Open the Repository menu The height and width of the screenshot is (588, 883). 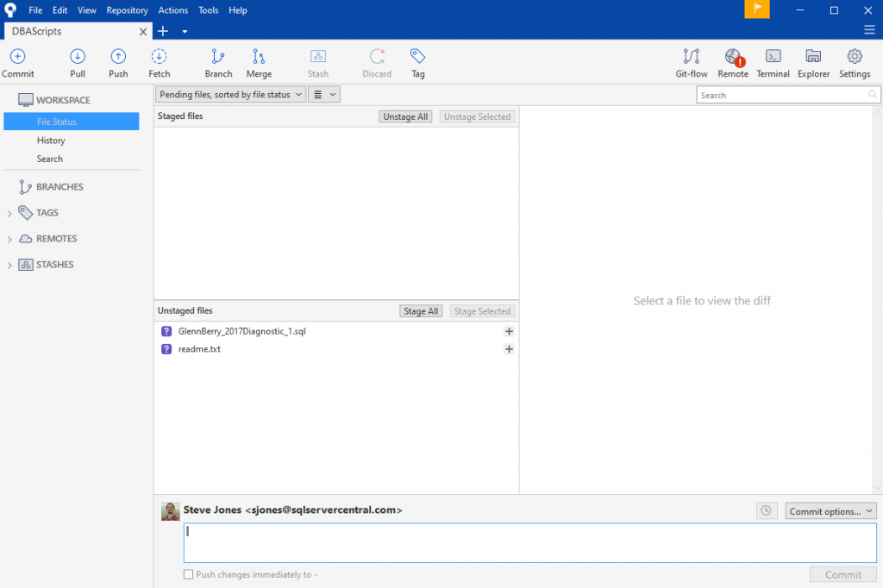[127, 10]
